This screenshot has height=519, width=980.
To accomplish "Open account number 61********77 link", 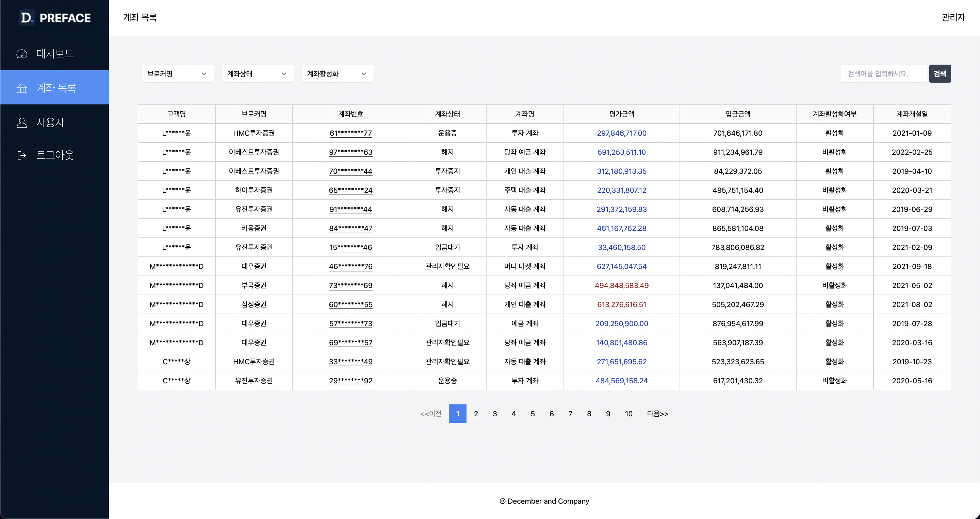I will [351, 133].
